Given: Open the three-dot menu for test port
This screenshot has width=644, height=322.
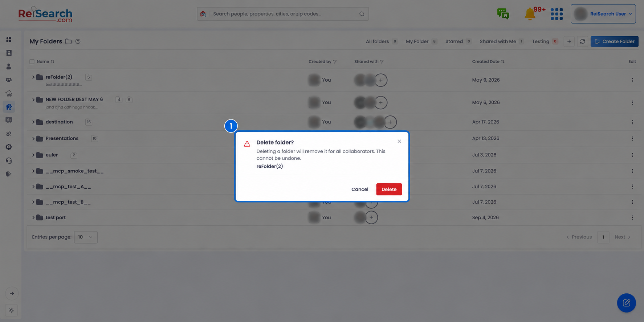Looking at the screenshot, I should pos(632,218).
